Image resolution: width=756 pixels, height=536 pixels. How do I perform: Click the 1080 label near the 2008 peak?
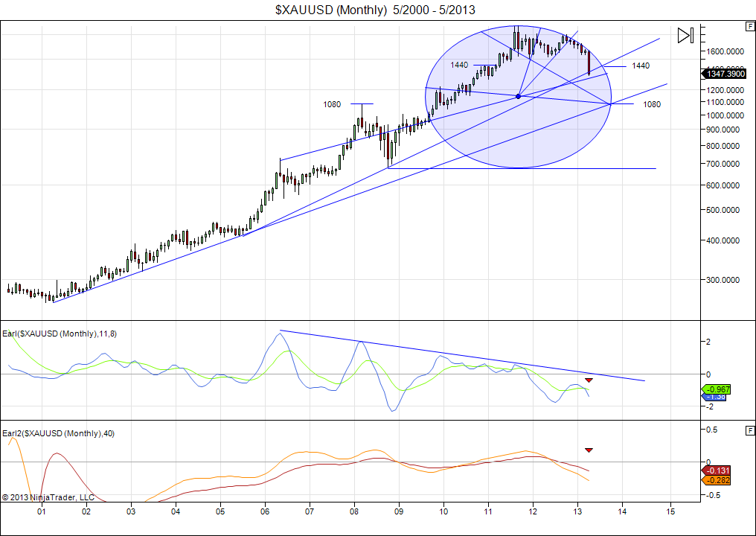click(x=332, y=104)
